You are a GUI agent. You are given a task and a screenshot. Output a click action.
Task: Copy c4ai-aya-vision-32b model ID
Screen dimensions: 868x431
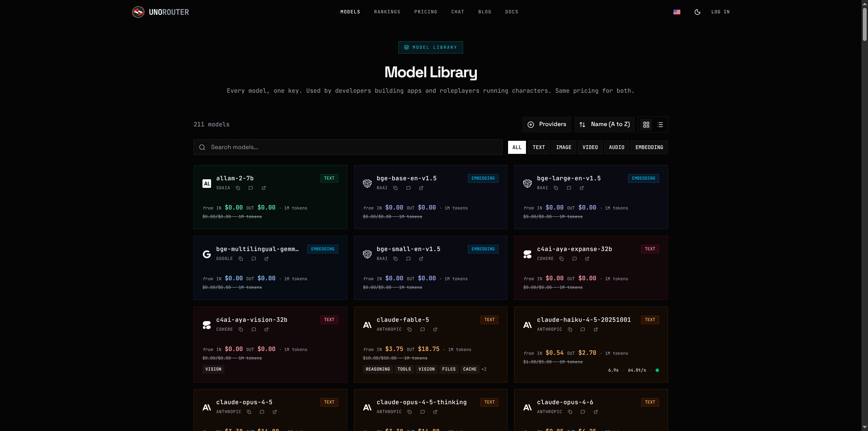pos(241,330)
